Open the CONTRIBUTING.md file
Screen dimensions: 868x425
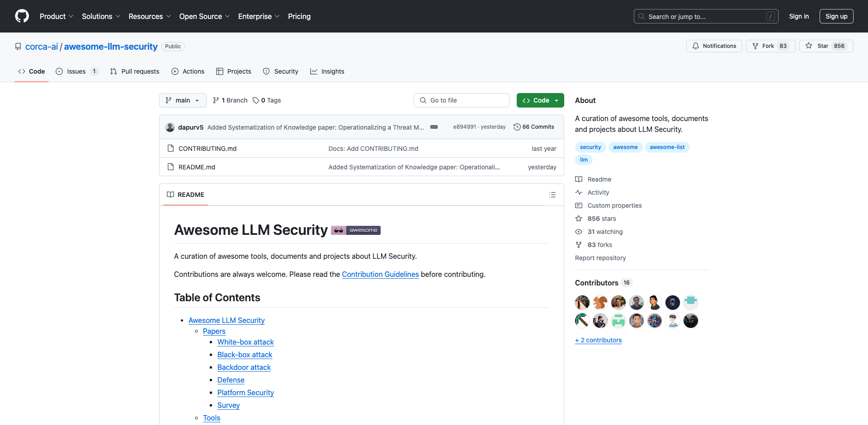tap(208, 149)
